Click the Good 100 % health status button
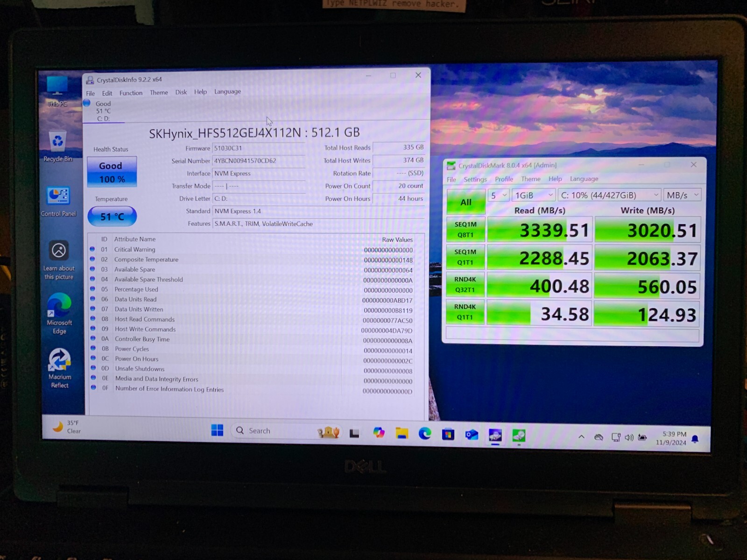 tap(112, 172)
